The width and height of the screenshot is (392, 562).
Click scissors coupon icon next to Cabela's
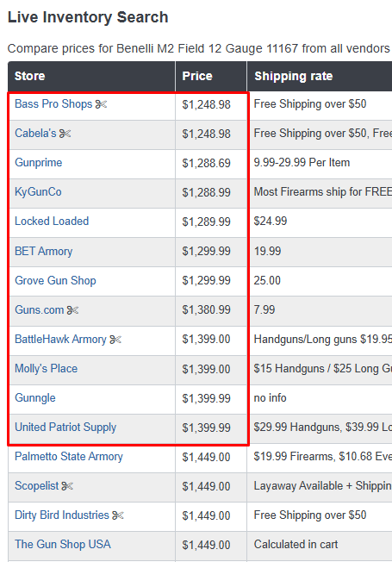pyautogui.click(x=65, y=134)
